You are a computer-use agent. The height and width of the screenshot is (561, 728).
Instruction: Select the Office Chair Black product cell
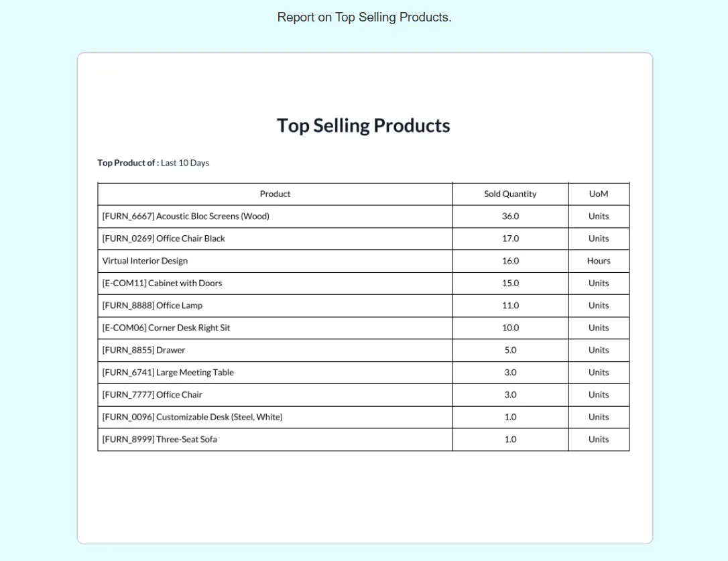click(164, 239)
